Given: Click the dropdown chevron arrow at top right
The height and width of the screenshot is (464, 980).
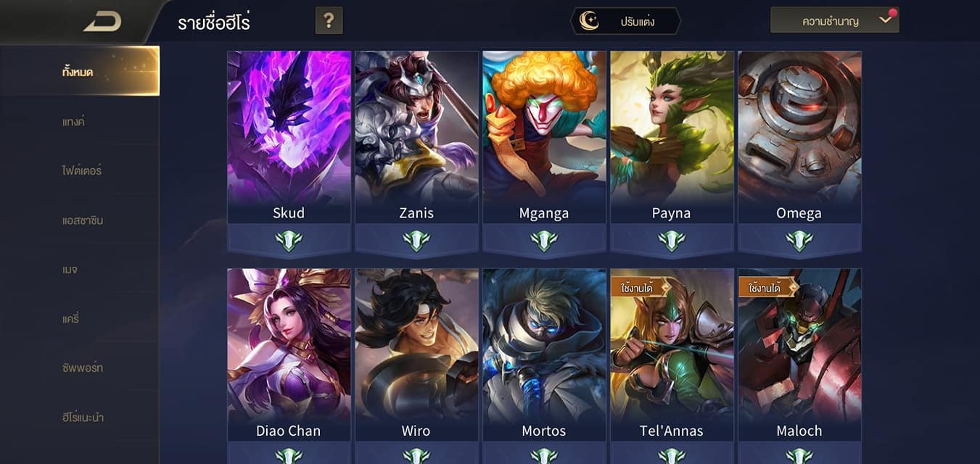Looking at the screenshot, I should coord(885,20).
